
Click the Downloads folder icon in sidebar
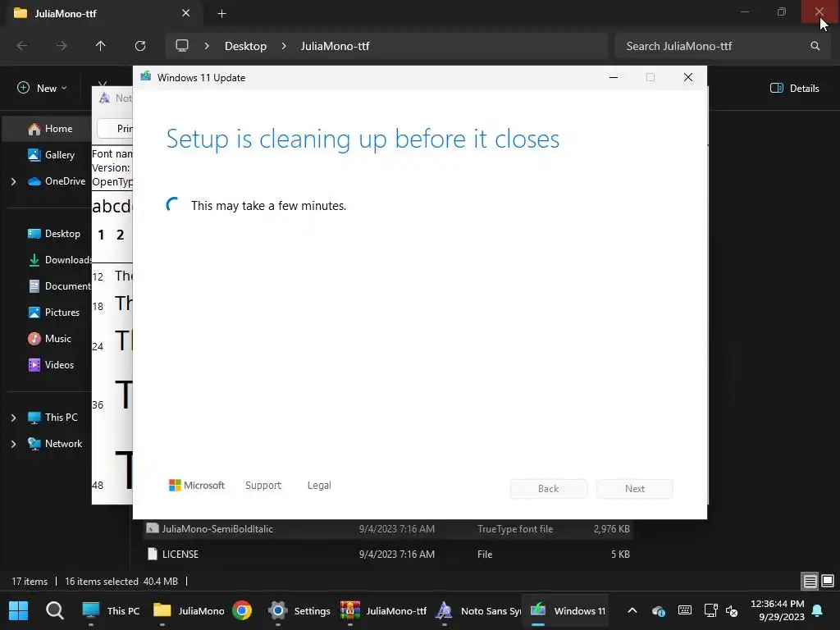pyautogui.click(x=34, y=260)
